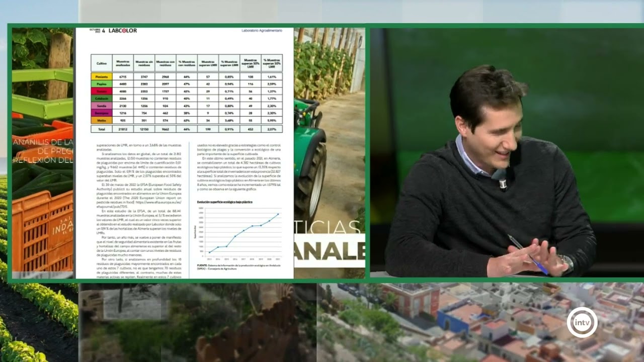Screen dimensions: 644x362
Task: Click the intv channel logo
Action: [x=582, y=322]
